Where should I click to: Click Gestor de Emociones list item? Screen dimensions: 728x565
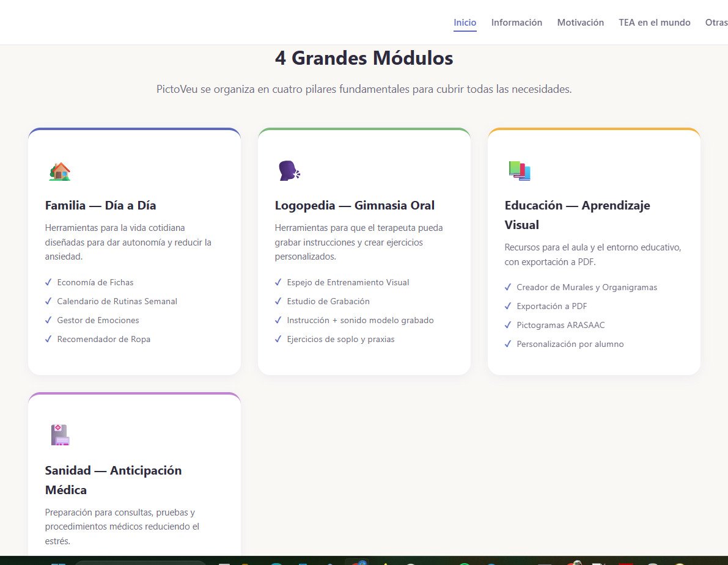coord(98,320)
